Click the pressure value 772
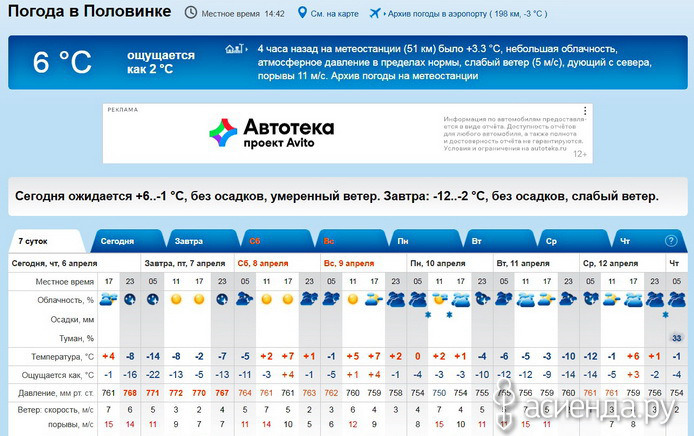 (x=176, y=393)
